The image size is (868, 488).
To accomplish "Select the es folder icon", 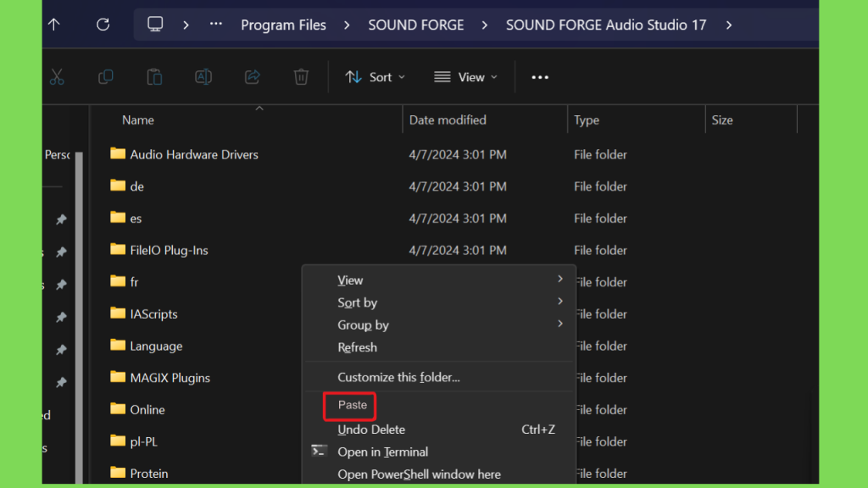I will click(x=117, y=217).
